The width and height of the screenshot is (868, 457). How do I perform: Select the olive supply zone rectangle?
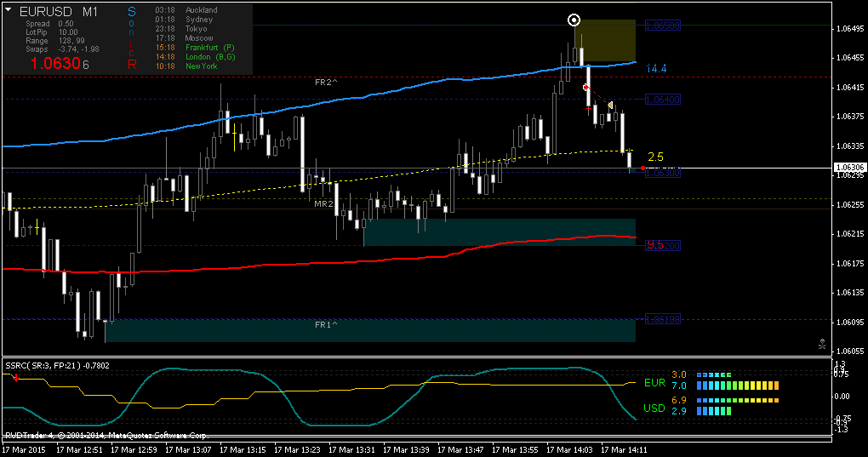click(x=608, y=41)
